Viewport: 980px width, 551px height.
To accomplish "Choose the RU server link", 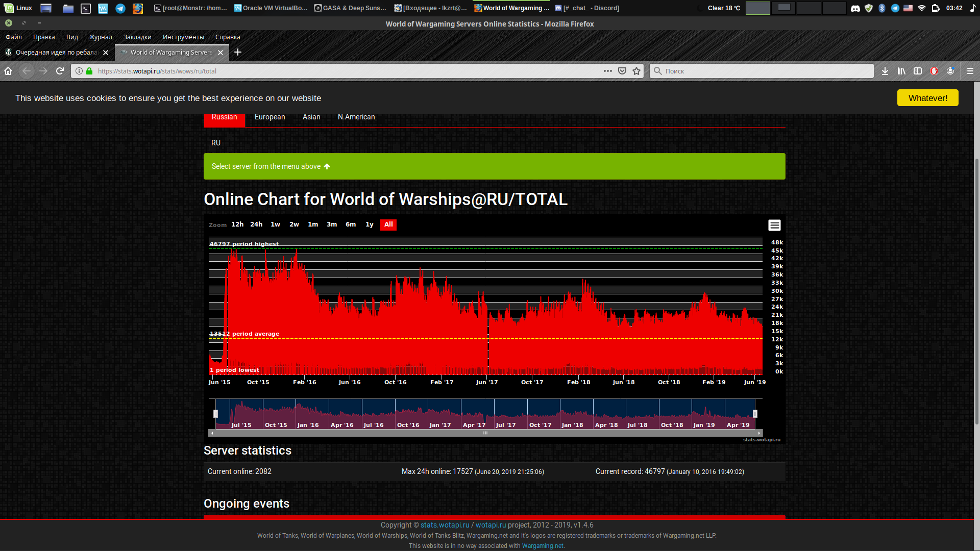I will tap(216, 143).
